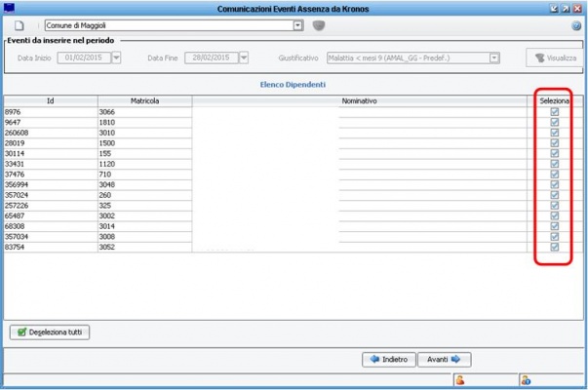This screenshot has width=588, height=390.
Task: Sort by the Matricola column header
Action: click(143, 100)
